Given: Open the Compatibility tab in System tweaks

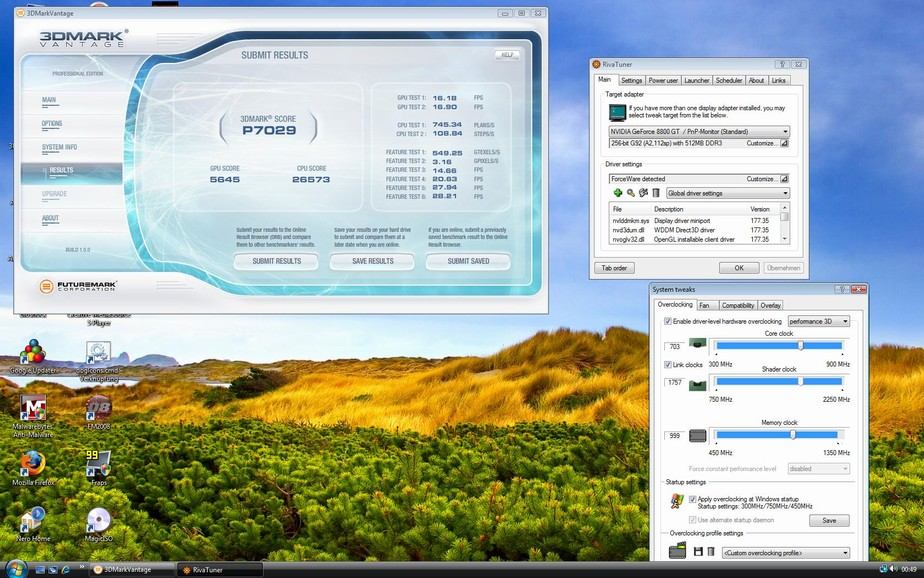Looking at the screenshot, I should click(738, 305).
